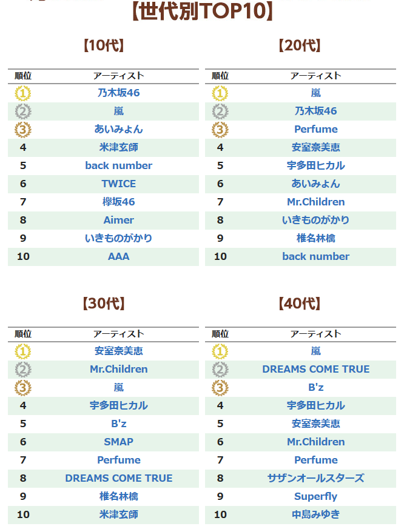Viewport: 404px width, 532px height.
Task: Click gold first-place medal in 10代 table
Action: (23, 93)
